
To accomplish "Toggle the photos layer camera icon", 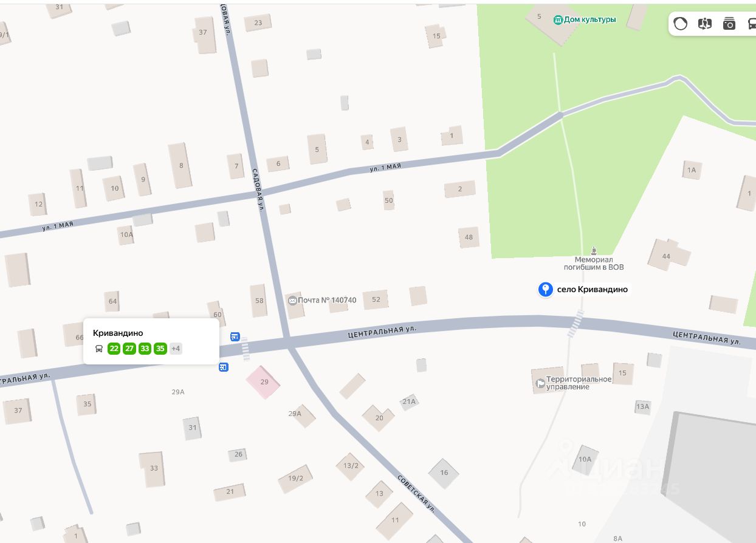I will pos(729,24).
